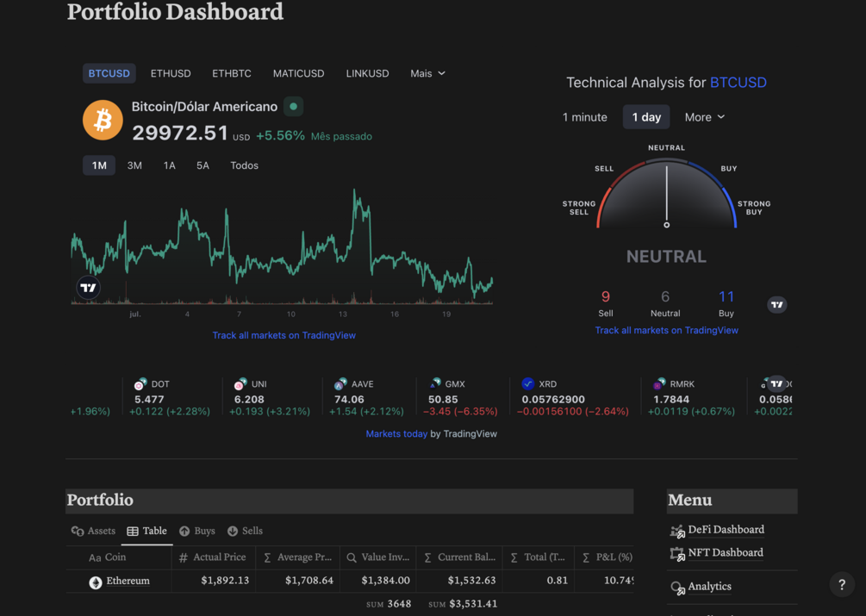The image size is (866, 616).
Task: Click the DeFi Dashboard page icon
Action: pos(677,531)
